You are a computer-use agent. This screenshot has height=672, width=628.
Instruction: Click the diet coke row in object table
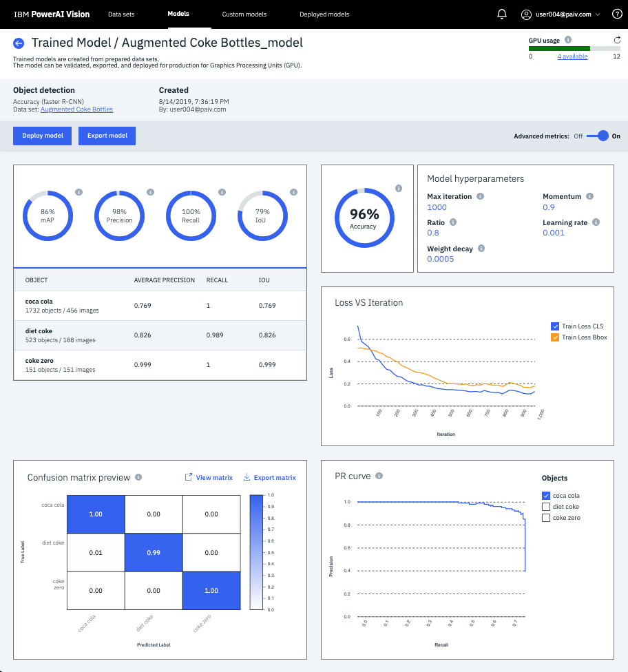[160, 335]
